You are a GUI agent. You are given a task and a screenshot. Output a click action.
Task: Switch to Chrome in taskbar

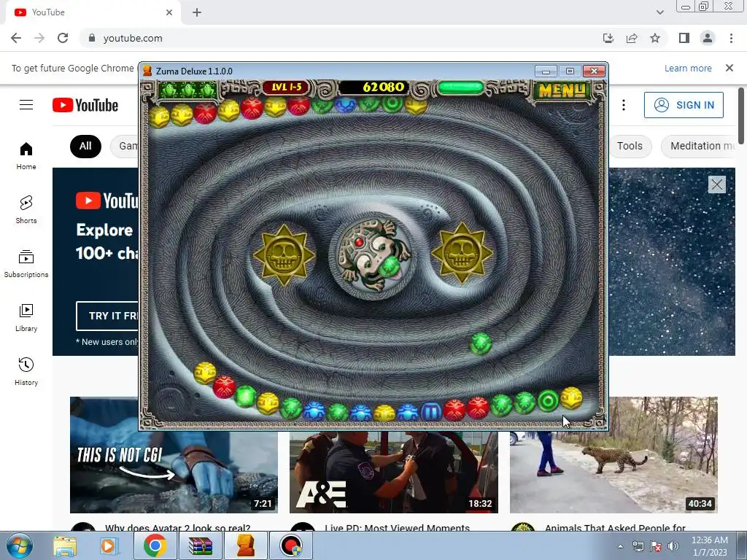coord(155,545)
